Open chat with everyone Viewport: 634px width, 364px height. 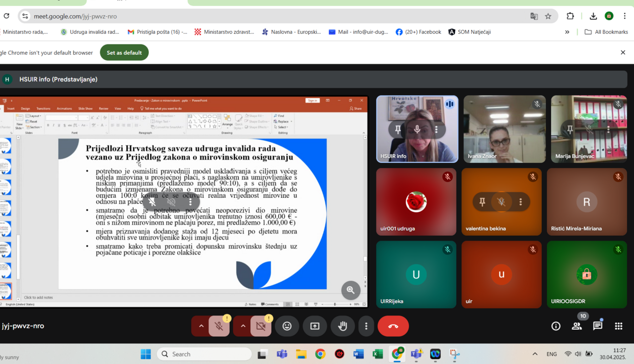598,326
